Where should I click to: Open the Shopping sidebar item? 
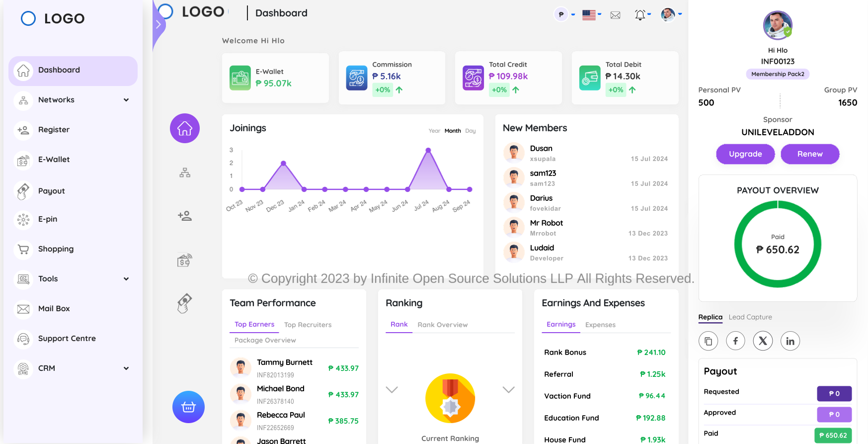pyautogui.click(x=73, y=249)
